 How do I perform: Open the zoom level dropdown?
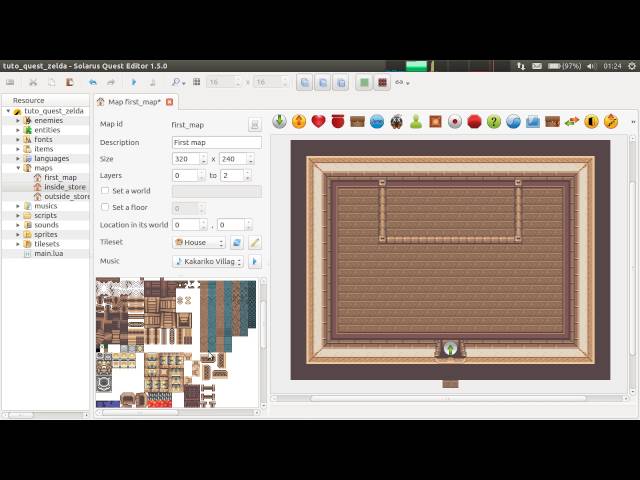[x=178, y=82]
